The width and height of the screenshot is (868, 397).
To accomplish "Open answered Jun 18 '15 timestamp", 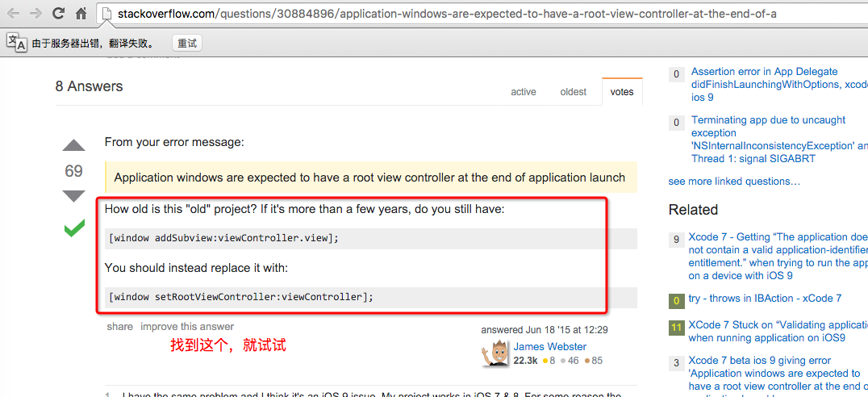I will click(545, 330).
